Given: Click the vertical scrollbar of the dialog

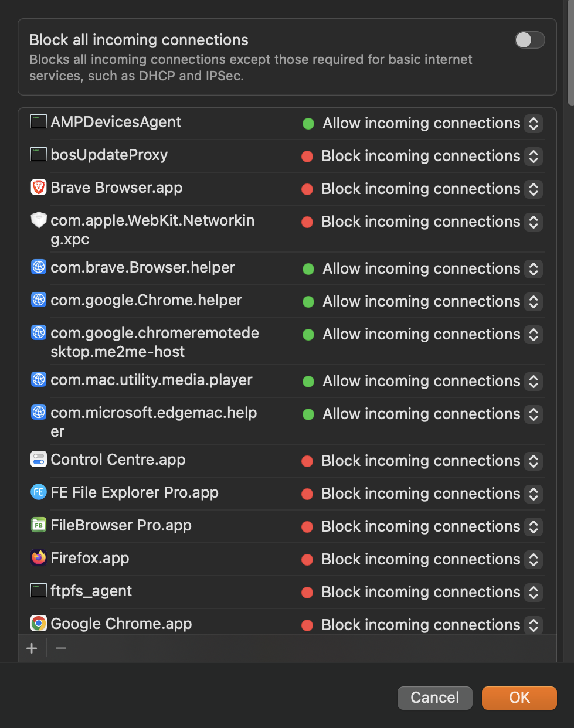Looking at the screenshot, I should tap(570, 53).
